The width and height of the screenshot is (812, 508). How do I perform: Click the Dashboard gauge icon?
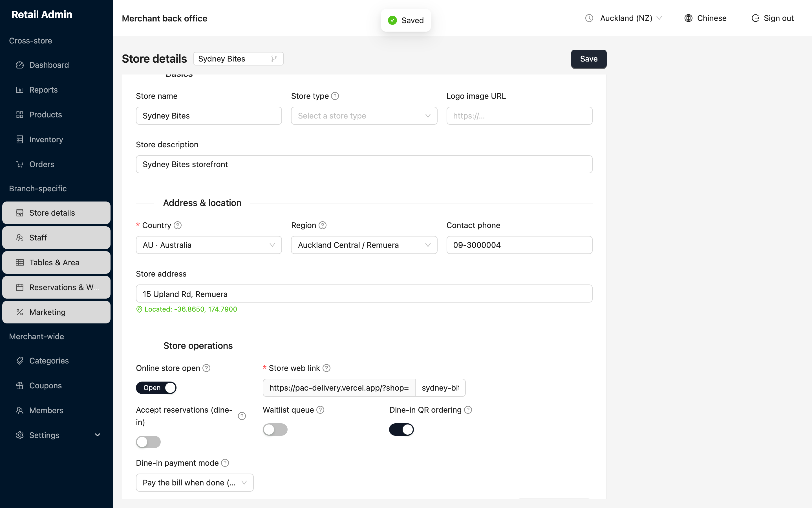20,65
